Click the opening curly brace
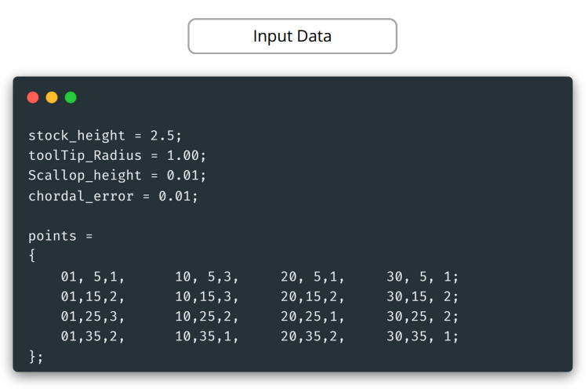 point(32,256)
